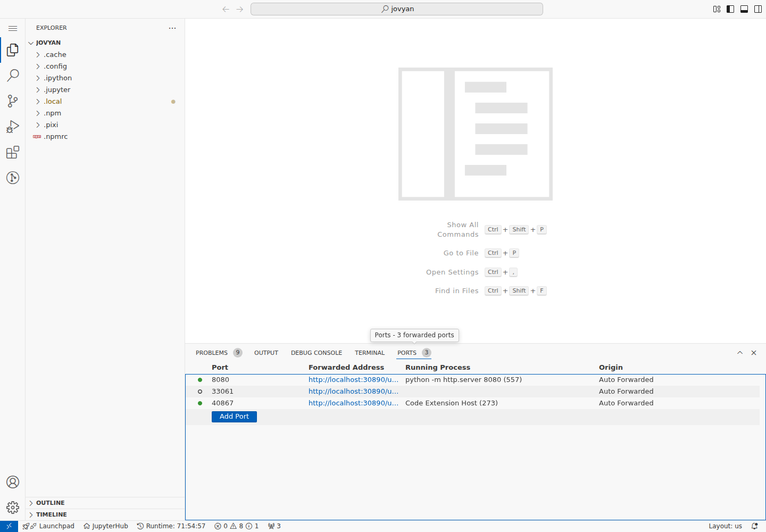Screen dimensions: 766x532
Task: Click the EXPLORER panel title
Action: tap(52, 28)
